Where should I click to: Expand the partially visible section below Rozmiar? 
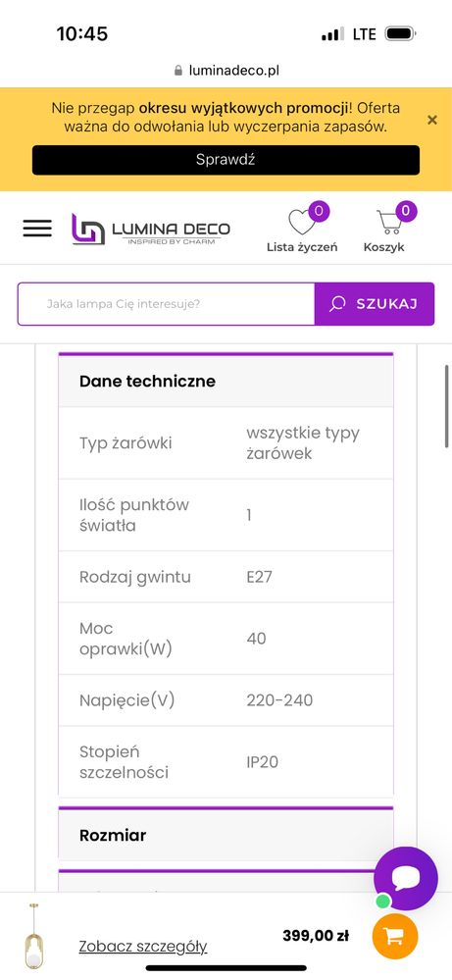click(226, 881)
